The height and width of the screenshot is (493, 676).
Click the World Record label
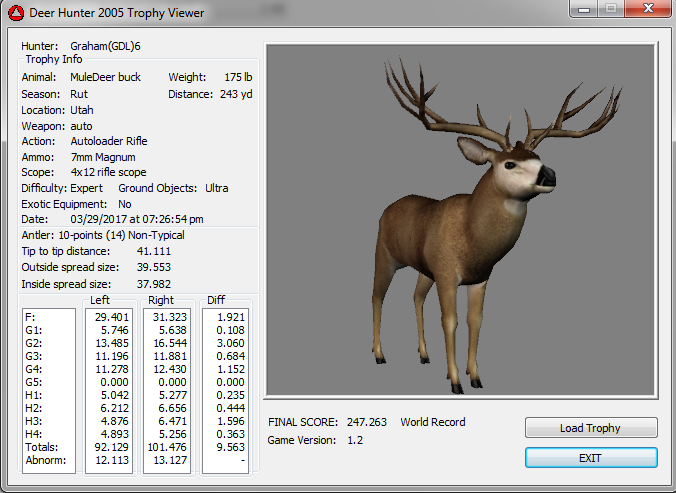[433, 422]
